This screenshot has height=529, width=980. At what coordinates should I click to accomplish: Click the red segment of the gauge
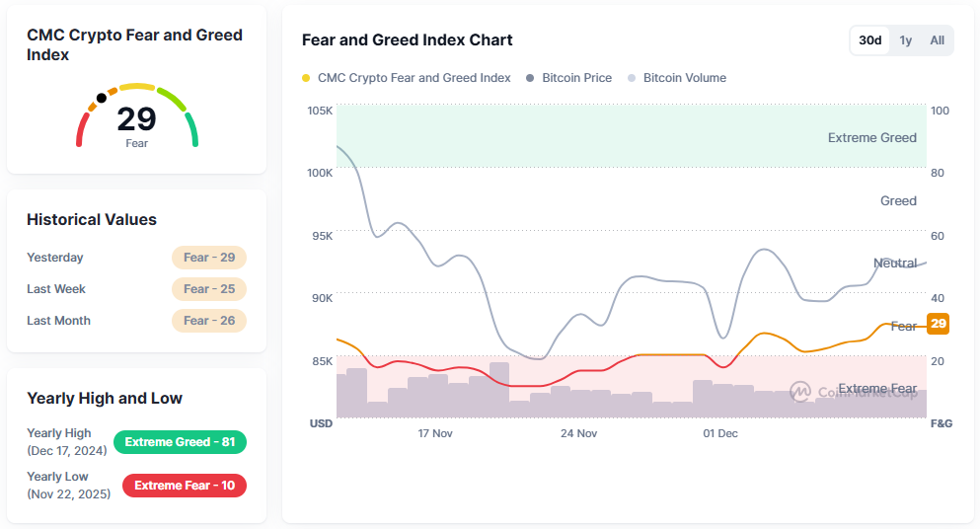click(x=81, y=129)
